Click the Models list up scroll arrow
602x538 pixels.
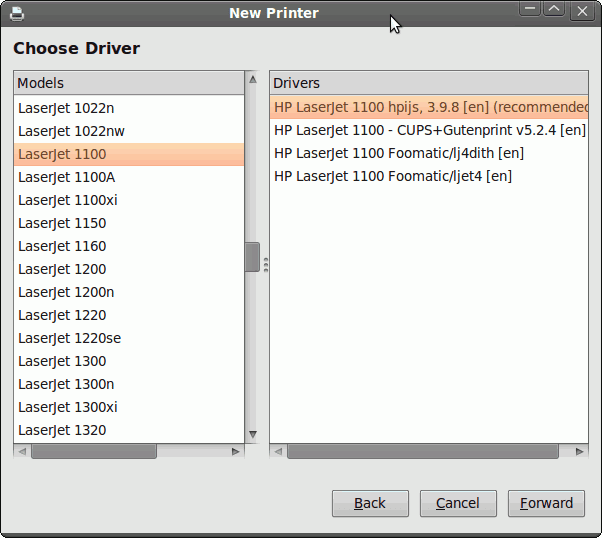point(253,79)
